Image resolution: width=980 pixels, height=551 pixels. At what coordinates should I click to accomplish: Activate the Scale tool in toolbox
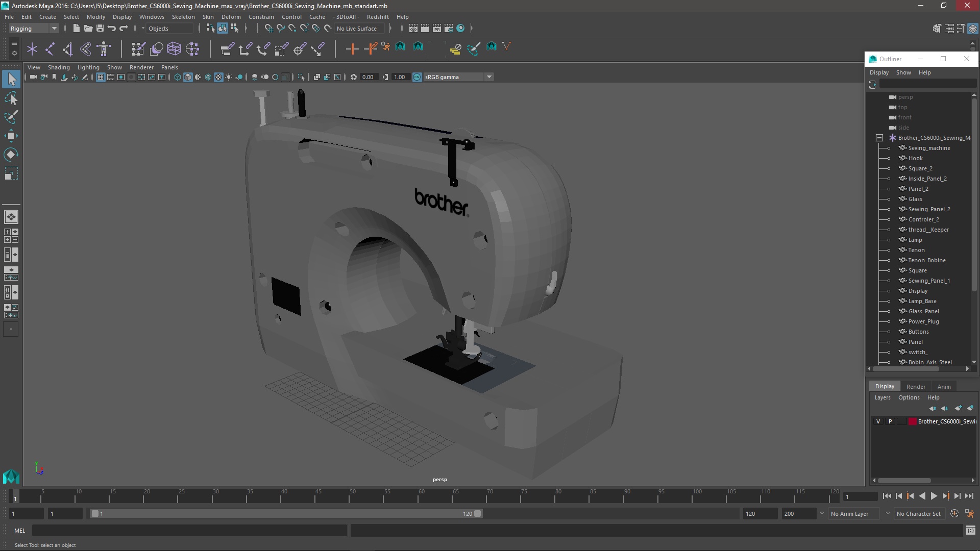point(11,173)
